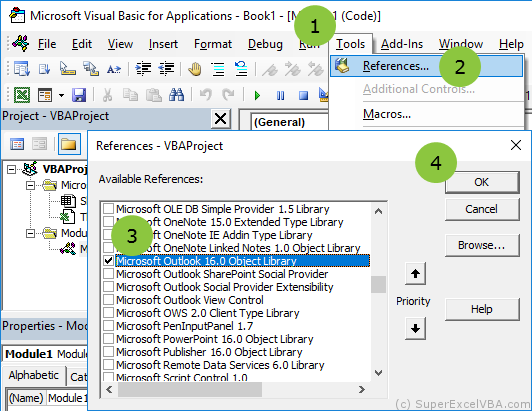This screenshot has height=411, width=532.
Task: Click Toggle Breakpoint hand icon
Action: coord(195,69)
